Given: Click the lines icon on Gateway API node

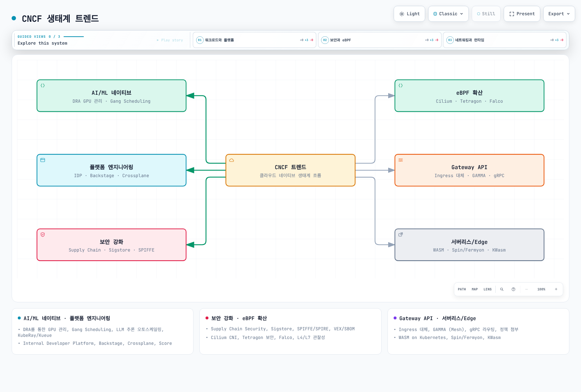Looking at the screenshot, I should [x=401, y=160].
